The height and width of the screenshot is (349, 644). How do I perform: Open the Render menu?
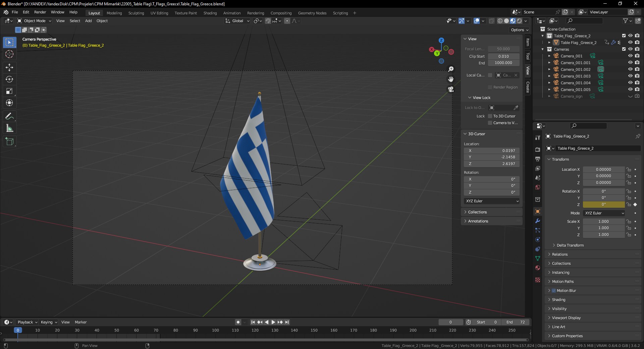(40, 12)
